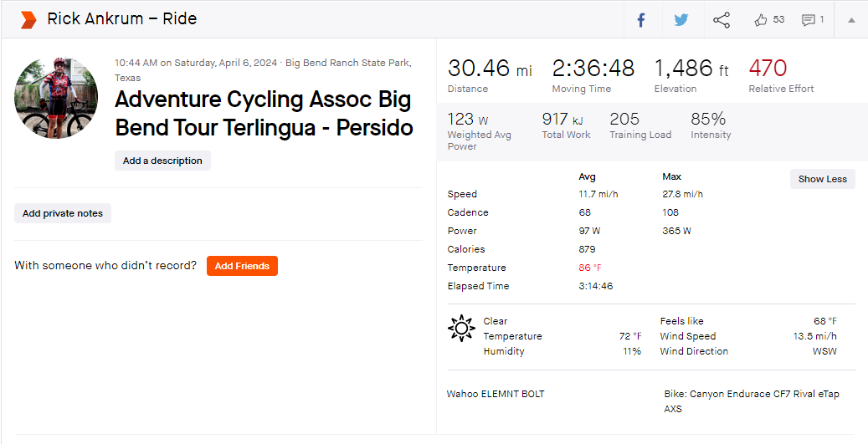
Task: Click Show Less to collapse stats
Action: pyautogui.click(x=822, y=179)
